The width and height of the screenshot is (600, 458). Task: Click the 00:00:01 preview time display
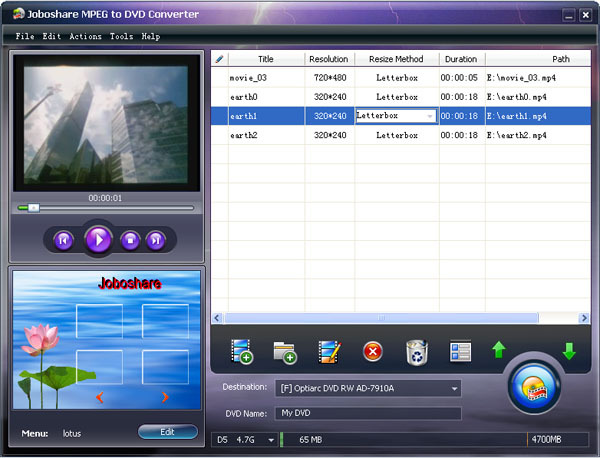pyautogui.click(x=105, y=198)
